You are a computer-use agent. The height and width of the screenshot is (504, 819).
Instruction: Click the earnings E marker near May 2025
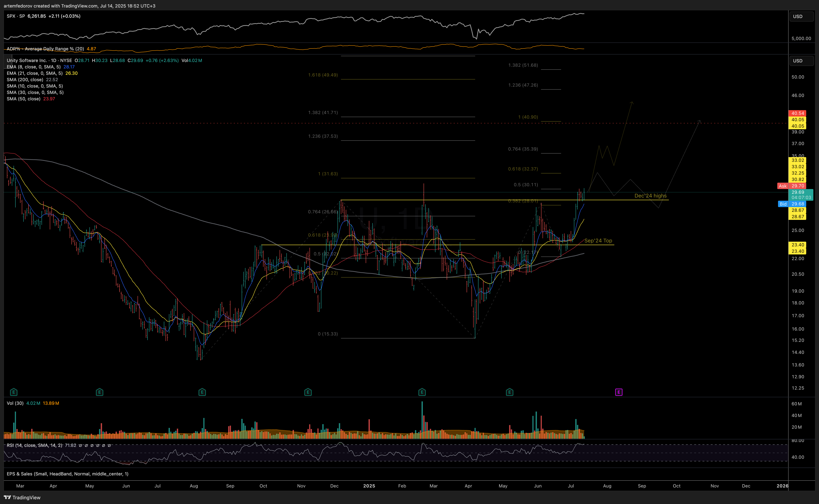pyautogui.click(x=509, y=392)
